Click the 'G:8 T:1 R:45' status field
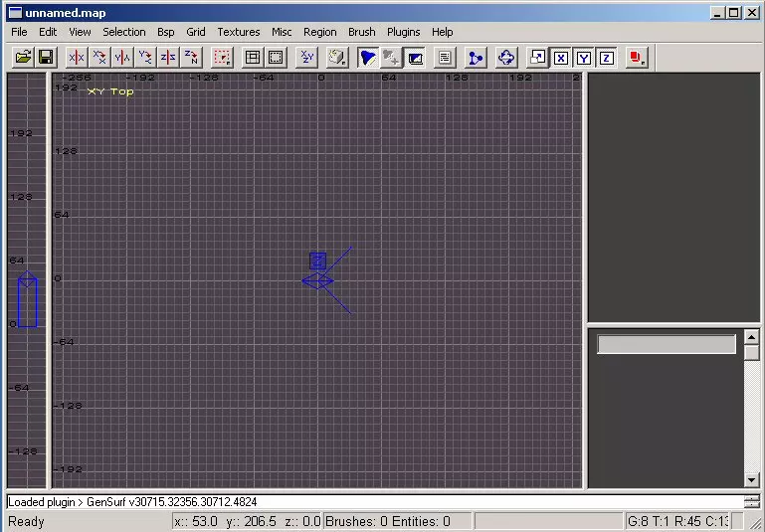 [677, 521]
